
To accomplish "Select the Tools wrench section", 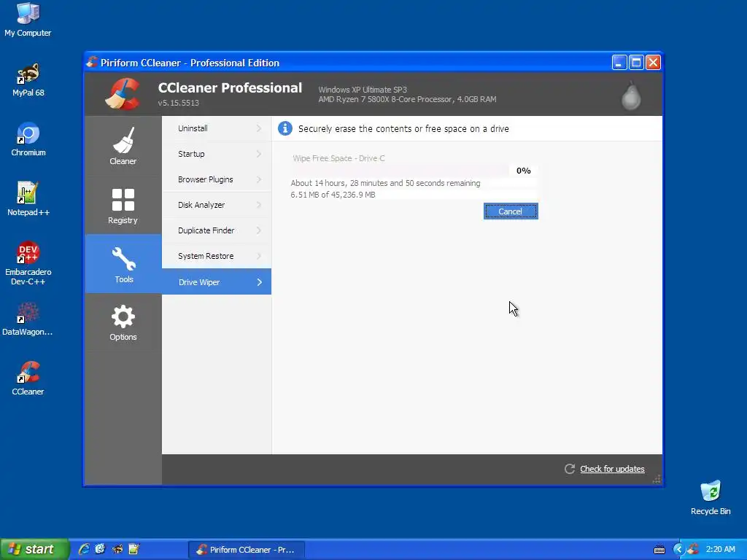I will point(123,264).
